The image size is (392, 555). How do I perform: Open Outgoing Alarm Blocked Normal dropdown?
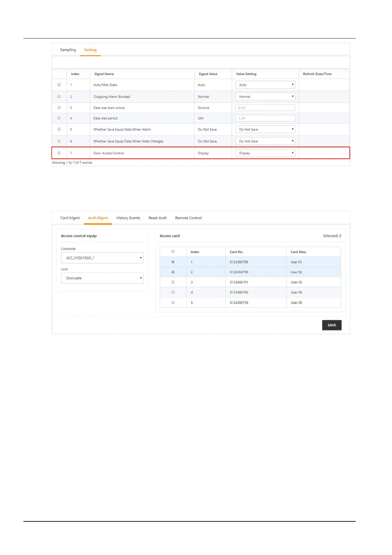pyautogui.click(x=265, y=97)
